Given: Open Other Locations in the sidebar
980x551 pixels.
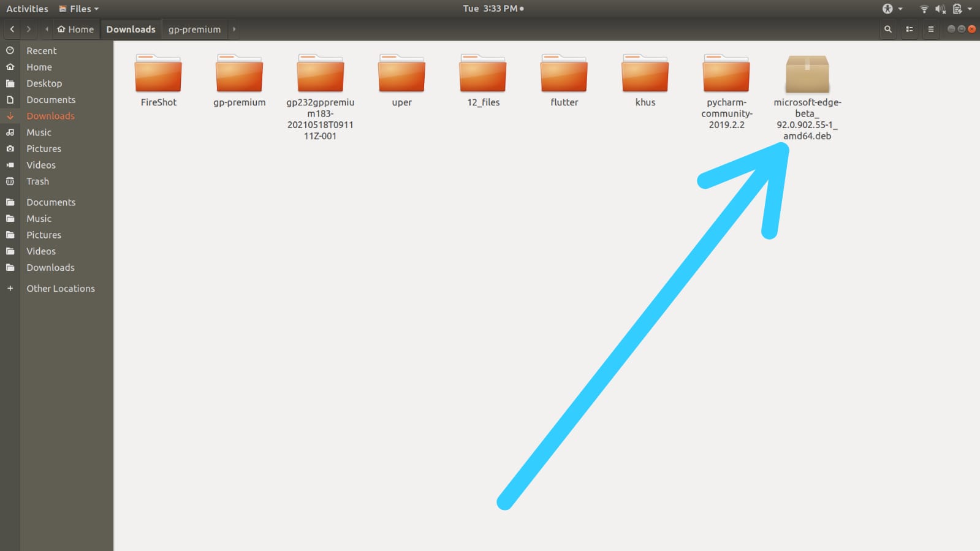Looking at the screenshot, I should [56, 288].
